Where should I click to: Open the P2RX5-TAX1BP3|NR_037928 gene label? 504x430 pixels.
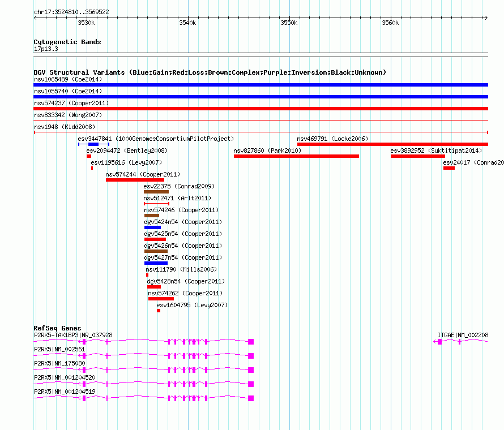[x=73, y=335]
